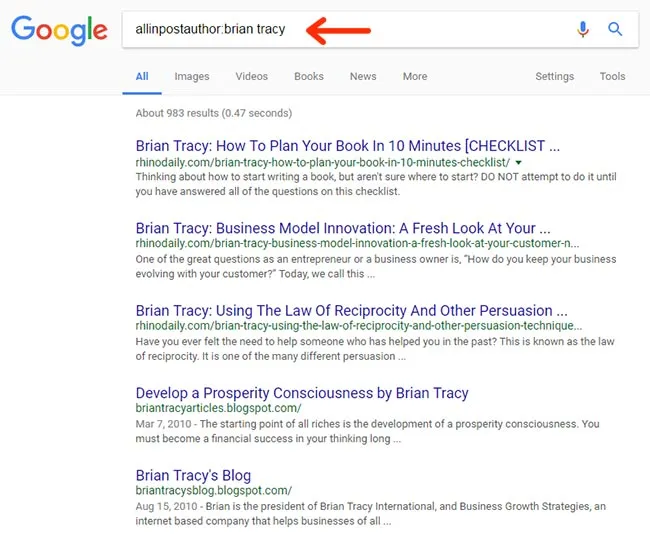Activate voice search microphone icon
The width and height of the screenshot is (650, 536).
[583, 30]
